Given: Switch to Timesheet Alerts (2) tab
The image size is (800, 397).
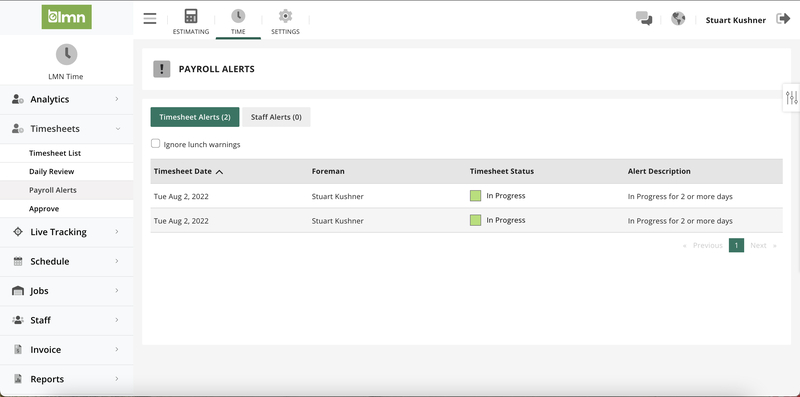Looking at the screenshot, I should 195,117.
